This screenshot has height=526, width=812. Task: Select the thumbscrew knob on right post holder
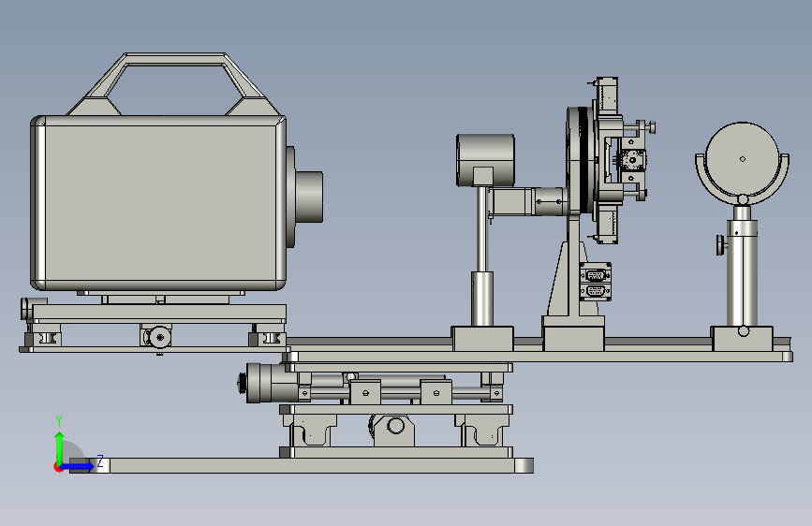[721, 245]
